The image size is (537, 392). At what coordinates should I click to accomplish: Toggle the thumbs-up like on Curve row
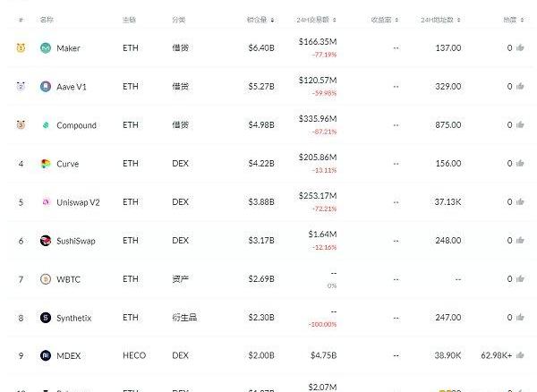520,163
